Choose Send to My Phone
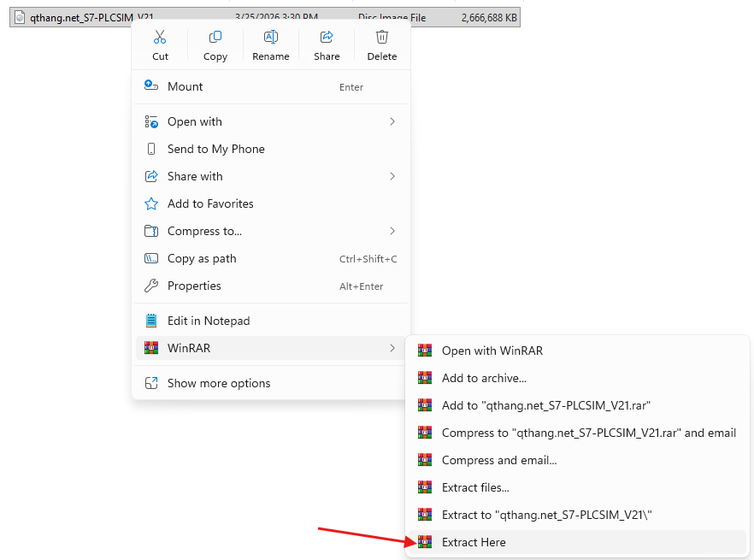 pos(215,149)
